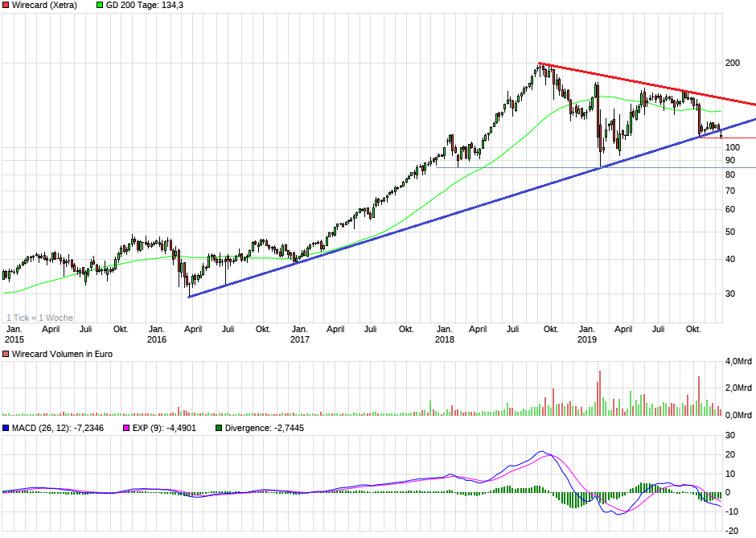Image resolution: width=756 pixels, height=538 pixels.
Task: Click the 70 price axis label
Action: 730,191
